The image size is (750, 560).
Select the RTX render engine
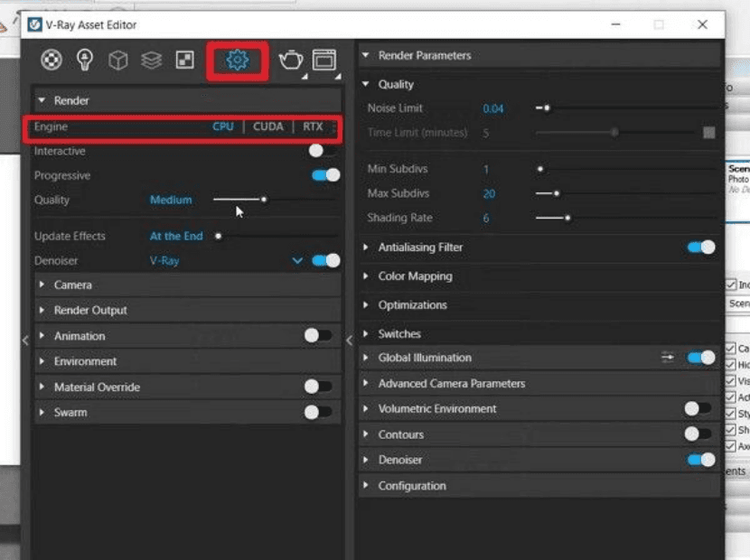[x=313, y=126]
